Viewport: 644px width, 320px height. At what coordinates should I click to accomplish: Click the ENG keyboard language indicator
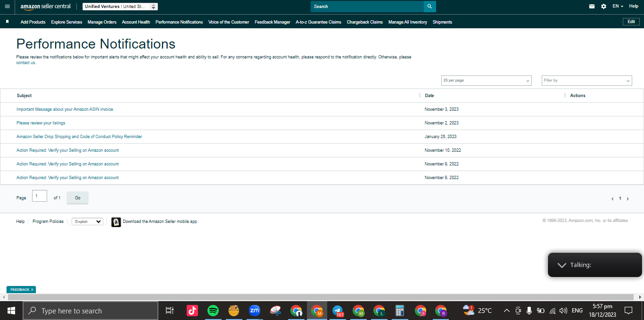point(577,311)
